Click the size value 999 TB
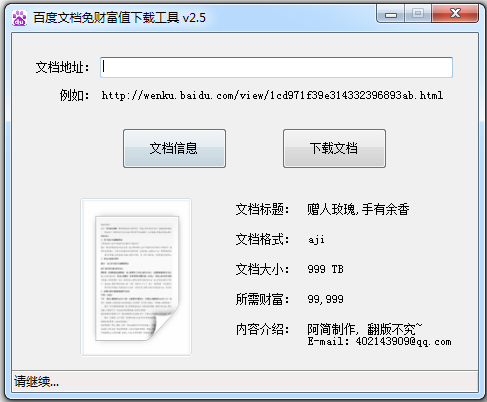 pyautogui.click(x=325, y=269)
